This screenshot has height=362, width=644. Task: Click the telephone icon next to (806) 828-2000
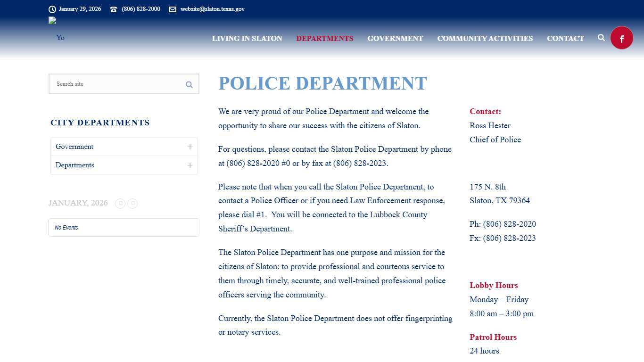(x=113, y=8)
